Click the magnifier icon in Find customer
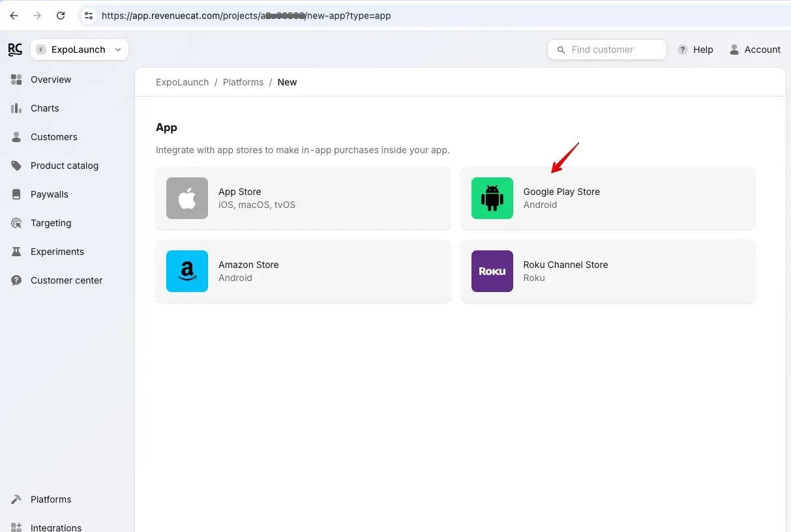The image size is (791, 532). coord(561,50)
